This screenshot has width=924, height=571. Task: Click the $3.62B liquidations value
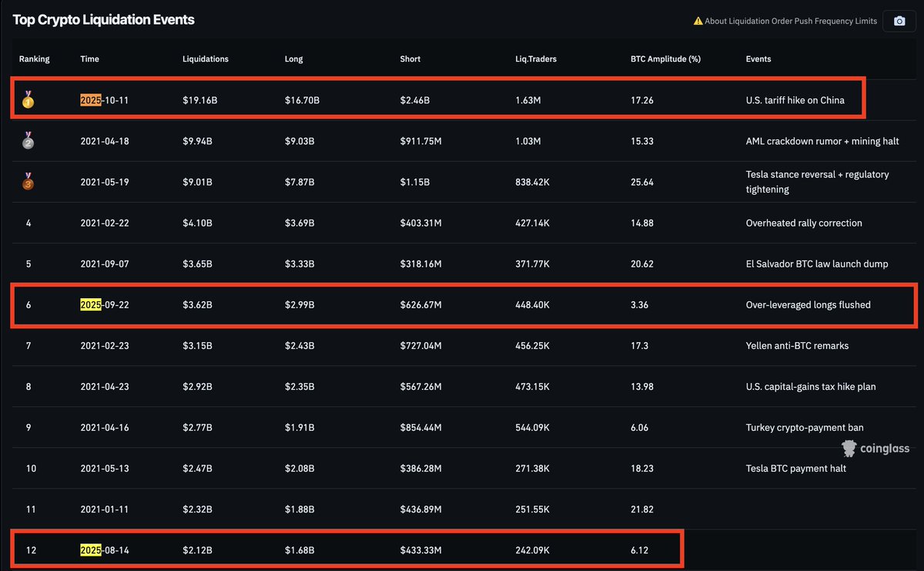tap(197, 304)
